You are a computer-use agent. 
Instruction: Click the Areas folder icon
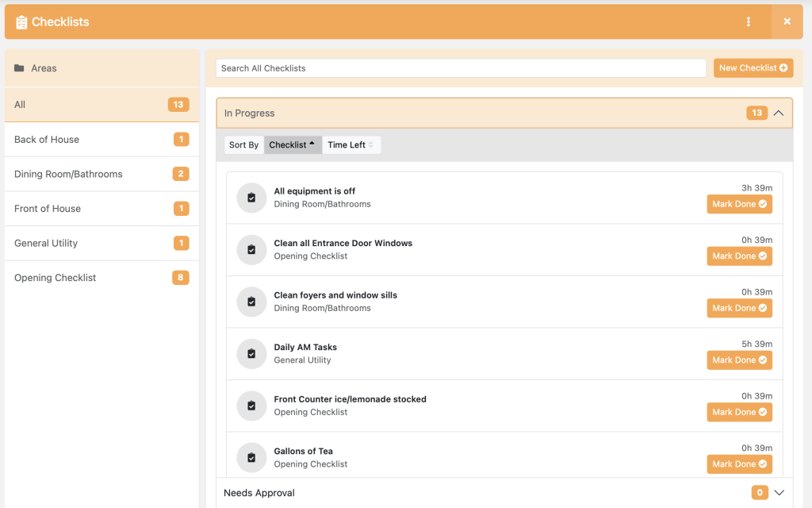pyautogui.click(x=19, y=68)
